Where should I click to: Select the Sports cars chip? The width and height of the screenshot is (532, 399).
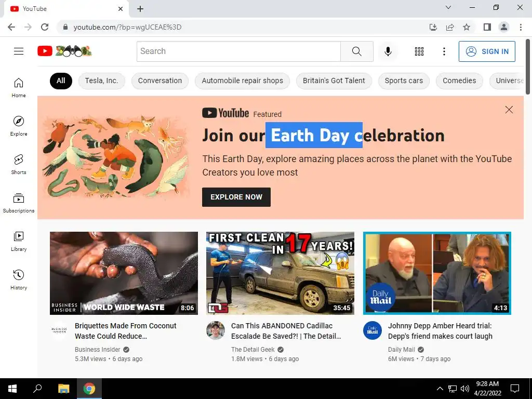click(404, 81)
